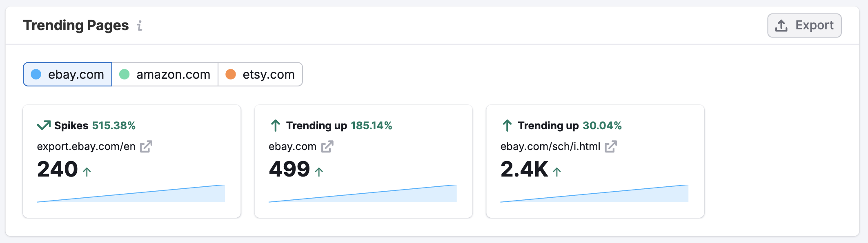Screen dimensions: 868x243
Task: Click the sparkline chart under 240
Action: coord(131,194)
